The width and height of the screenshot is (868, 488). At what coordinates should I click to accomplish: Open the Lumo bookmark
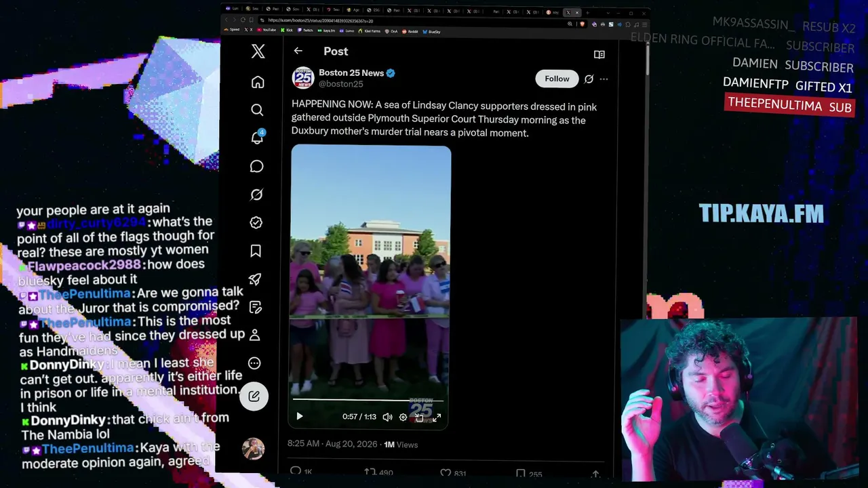point(347,31)
